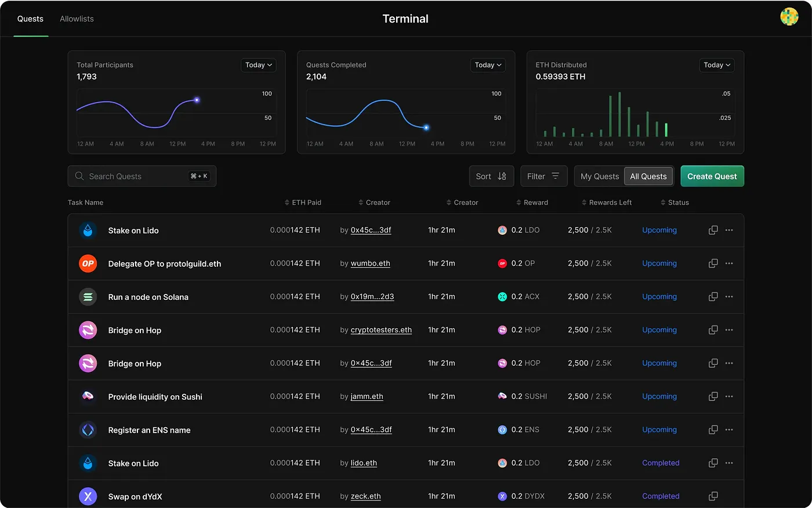Click the Solana logo beside Run a node
This screenshot has height=508, width=812.
click(88, 297)
